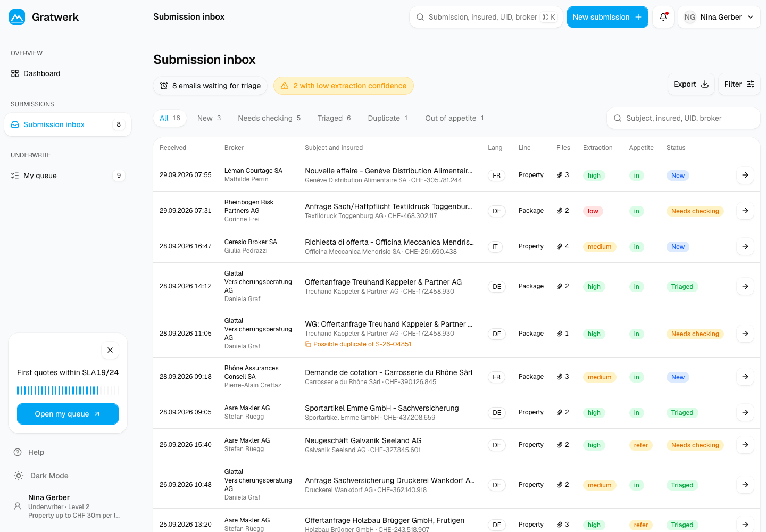Switch to the Needs checking tab

point(269,118)
